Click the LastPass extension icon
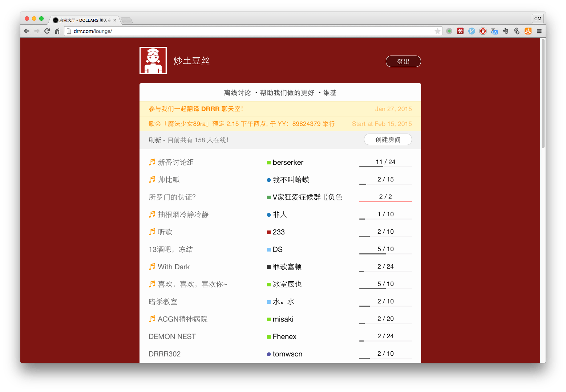566x392 pixels. coord(460,31)
